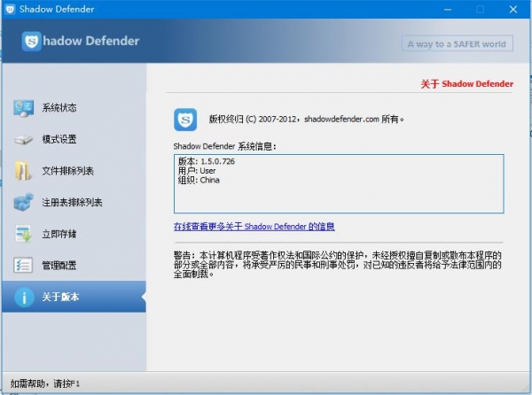Click the 用户: User line
The width and height of the screenshot is (532, 395).
197,171
